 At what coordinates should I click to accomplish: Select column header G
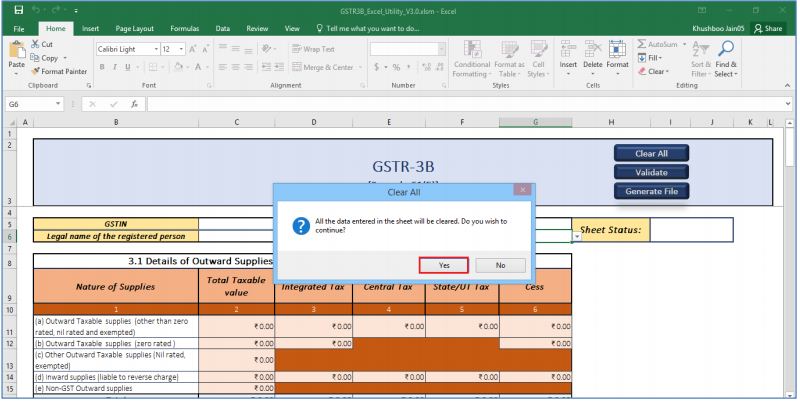point(535,122)
